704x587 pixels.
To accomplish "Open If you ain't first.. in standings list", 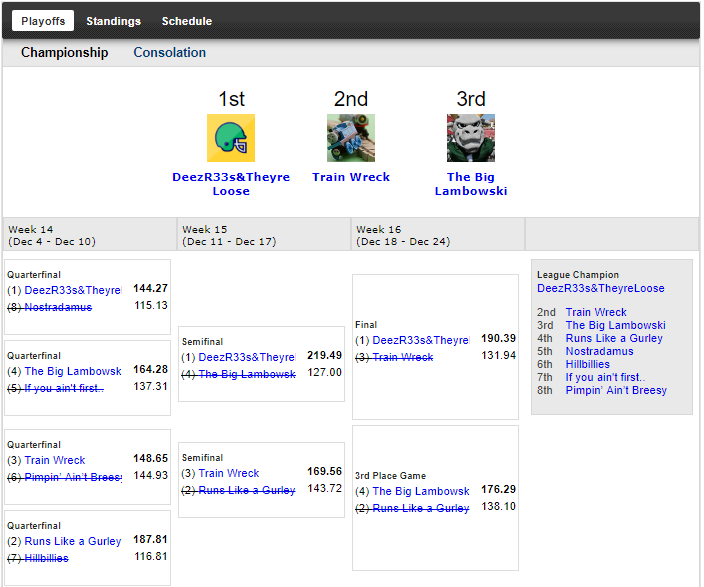I will pos(605,377).
